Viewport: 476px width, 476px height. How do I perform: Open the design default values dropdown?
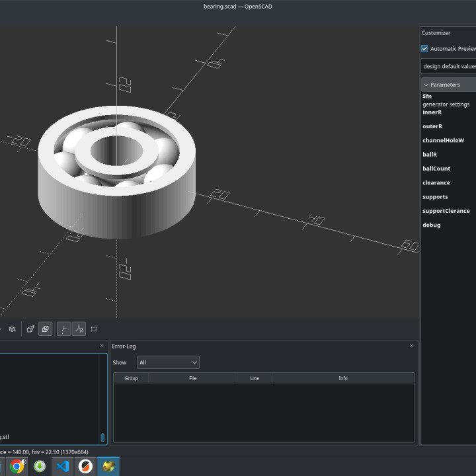(448, 66)
